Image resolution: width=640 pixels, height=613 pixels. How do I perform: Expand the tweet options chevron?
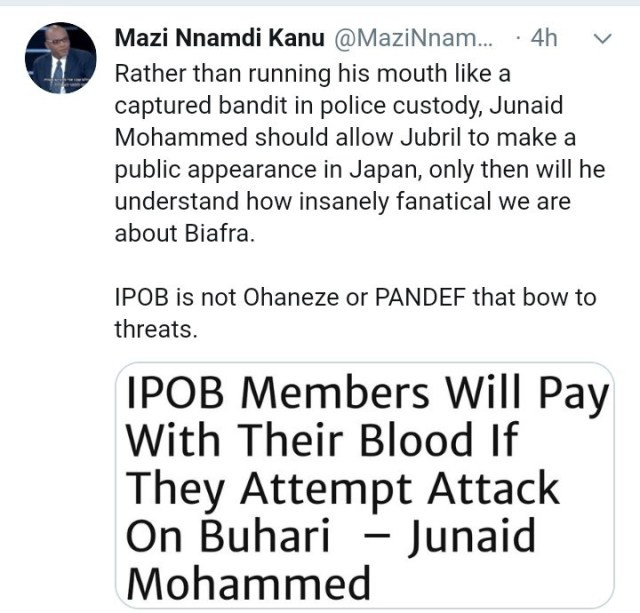(x=602, y=39)
